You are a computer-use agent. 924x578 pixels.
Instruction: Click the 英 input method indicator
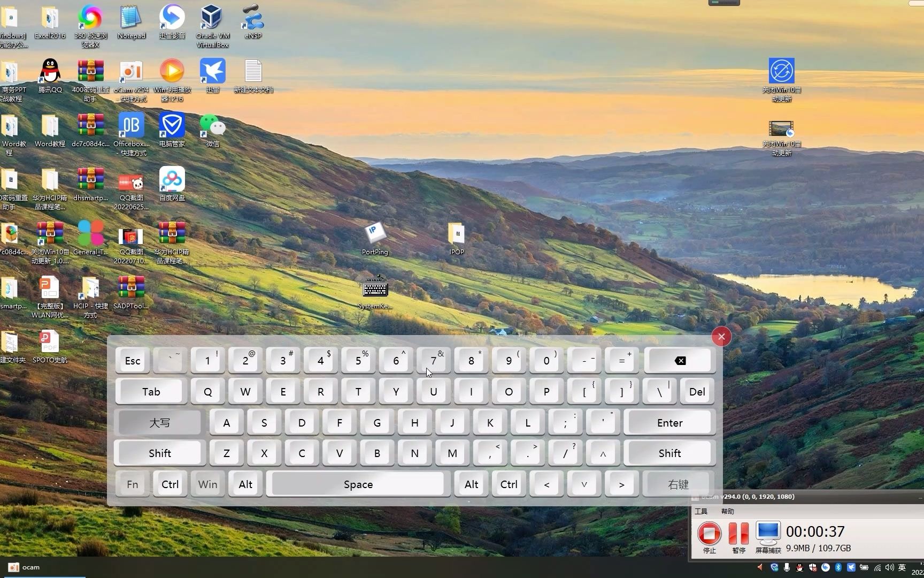point(902,567)
